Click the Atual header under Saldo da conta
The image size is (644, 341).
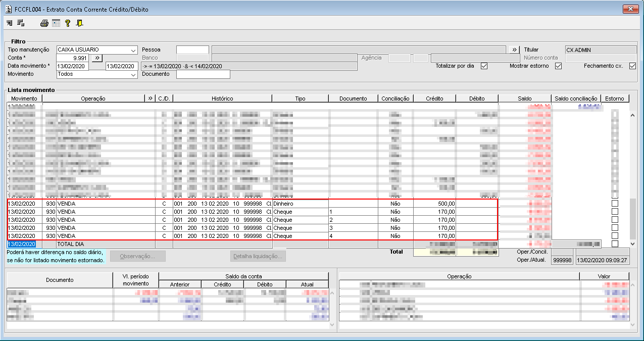307,284
